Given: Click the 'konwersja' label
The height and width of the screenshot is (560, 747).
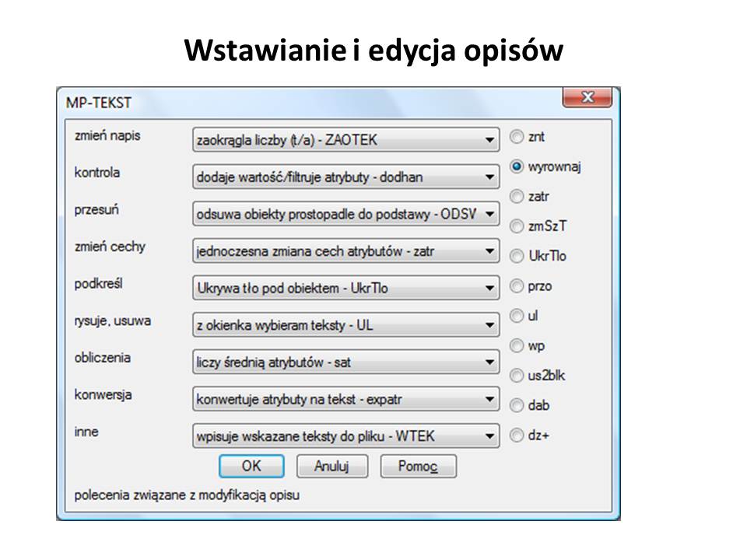Looking at the screenshot, I should (x=103, y=395).
